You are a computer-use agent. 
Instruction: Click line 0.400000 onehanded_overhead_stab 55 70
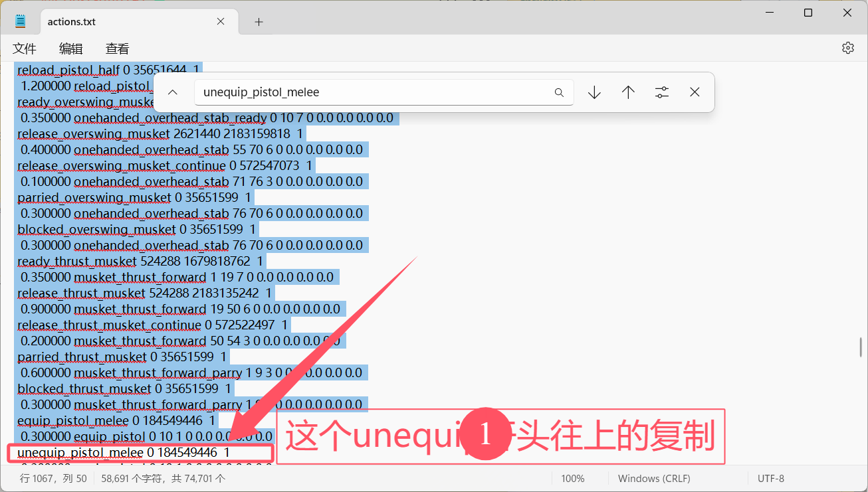pos(191,149)
